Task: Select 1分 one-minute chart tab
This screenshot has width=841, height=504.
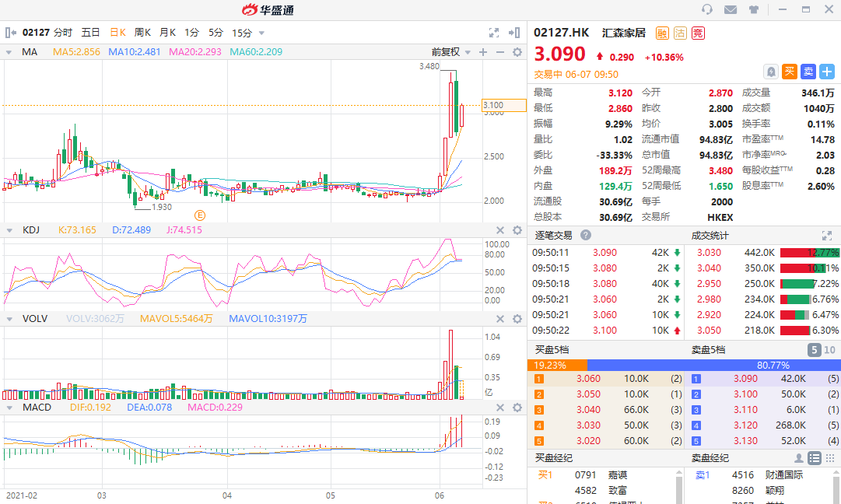Action: point(191,33)
